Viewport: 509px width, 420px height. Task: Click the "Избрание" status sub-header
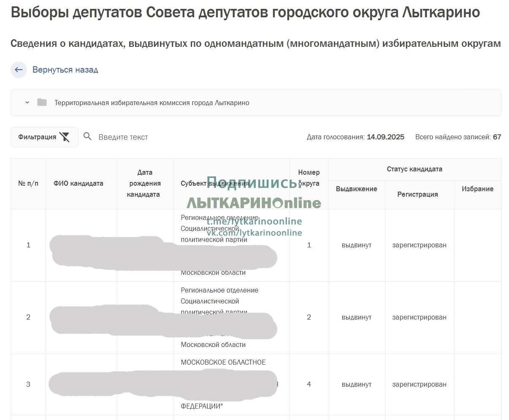click(x=477, y=189)
